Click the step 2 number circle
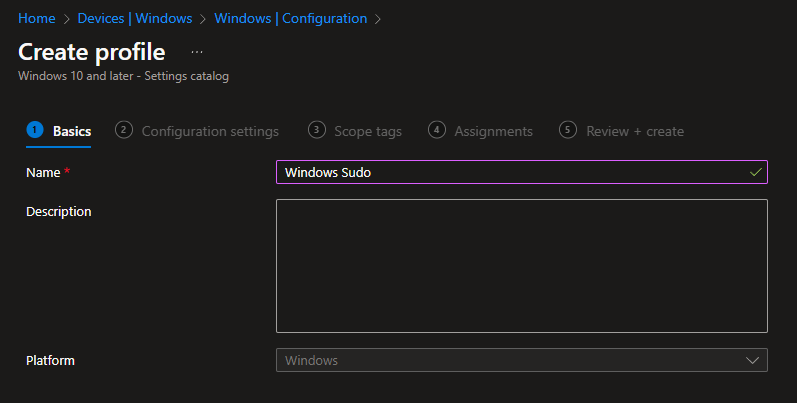This screenshot has height=403, width=797. point(124,130)
